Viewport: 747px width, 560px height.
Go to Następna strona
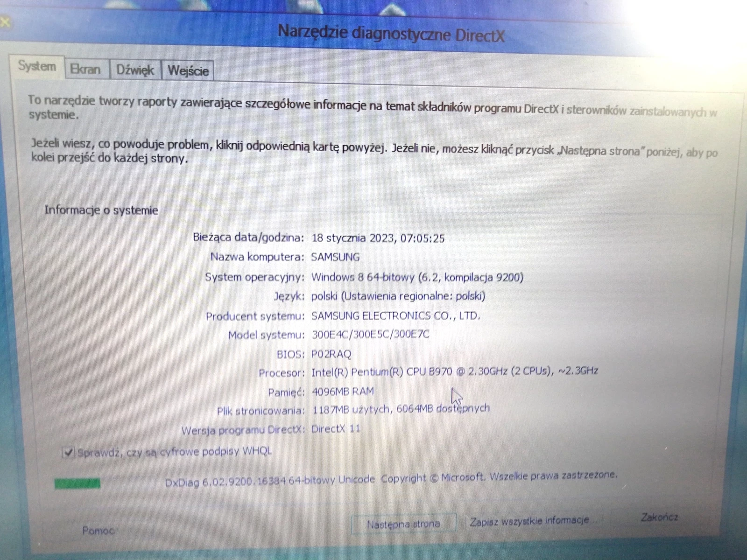point(403,524)
